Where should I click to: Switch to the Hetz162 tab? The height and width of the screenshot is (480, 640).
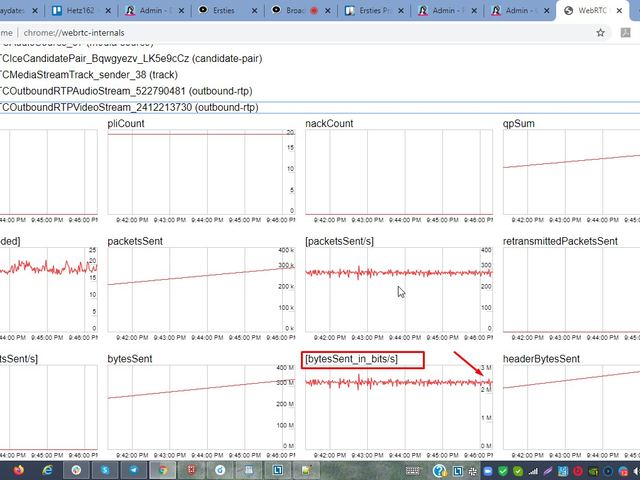[80, 11]
